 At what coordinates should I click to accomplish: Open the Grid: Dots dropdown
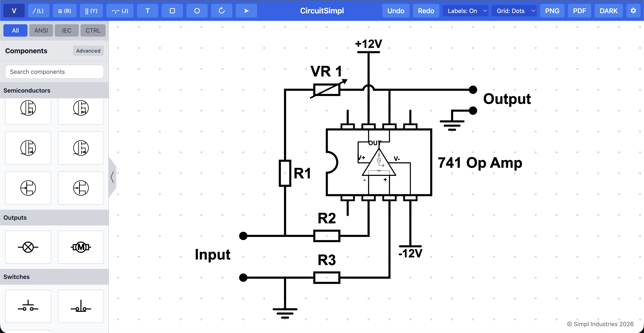pyautogui.click(x=514, y=11)
